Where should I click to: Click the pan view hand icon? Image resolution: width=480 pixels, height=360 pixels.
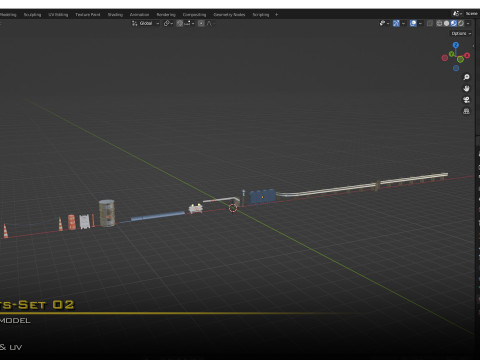coord(466,88)
